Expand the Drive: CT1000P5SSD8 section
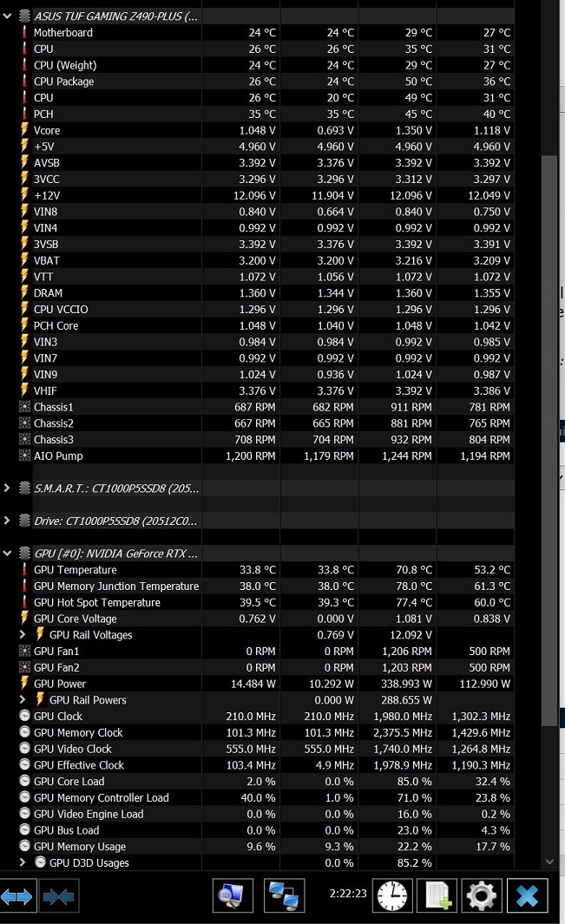 click(x=8, y=521)
